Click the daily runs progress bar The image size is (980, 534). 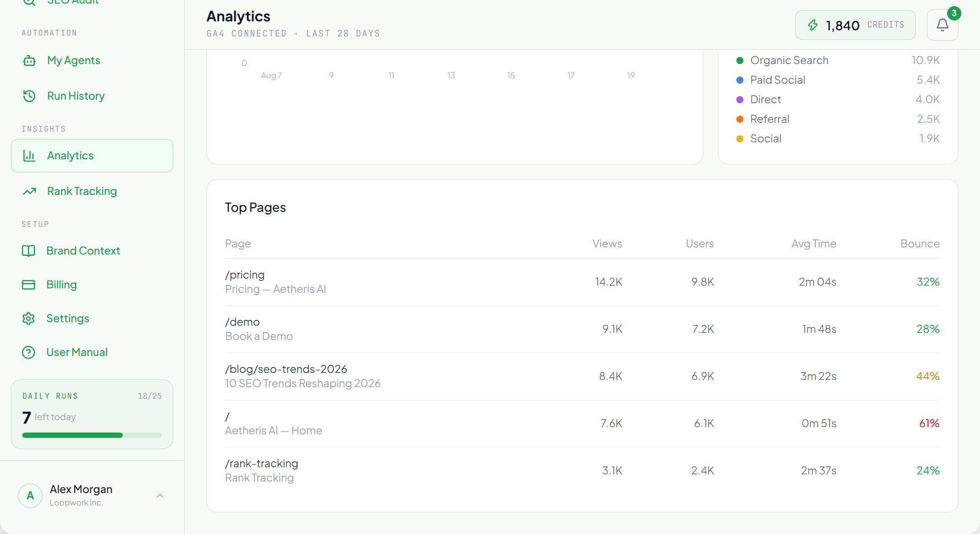click(92, 435)
